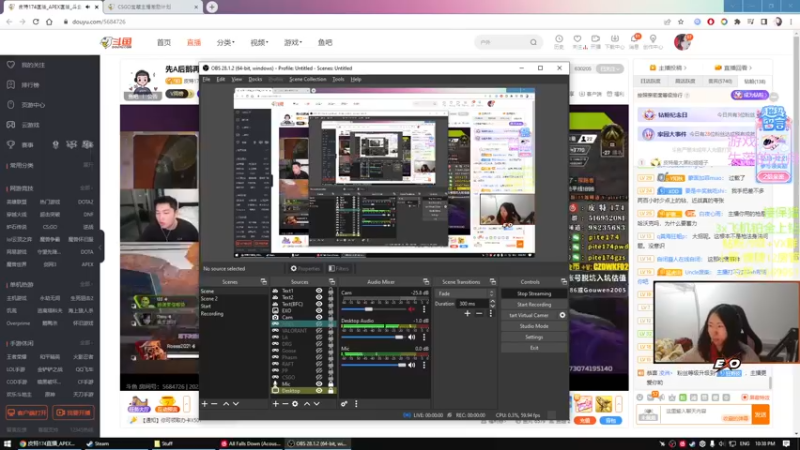The width and height of the screenshot is (800, 450).
Task: Open the Scene Collection menu
Action: tap(308, 79)
